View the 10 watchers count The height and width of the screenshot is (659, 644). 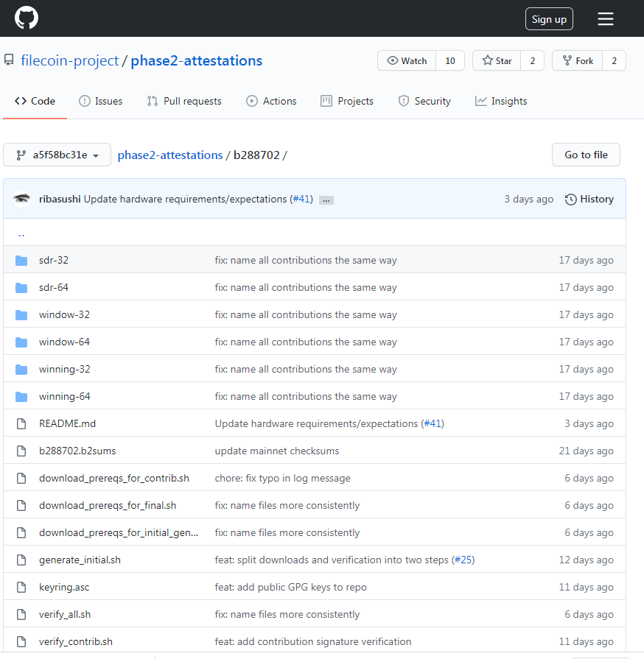pos(450,61)
